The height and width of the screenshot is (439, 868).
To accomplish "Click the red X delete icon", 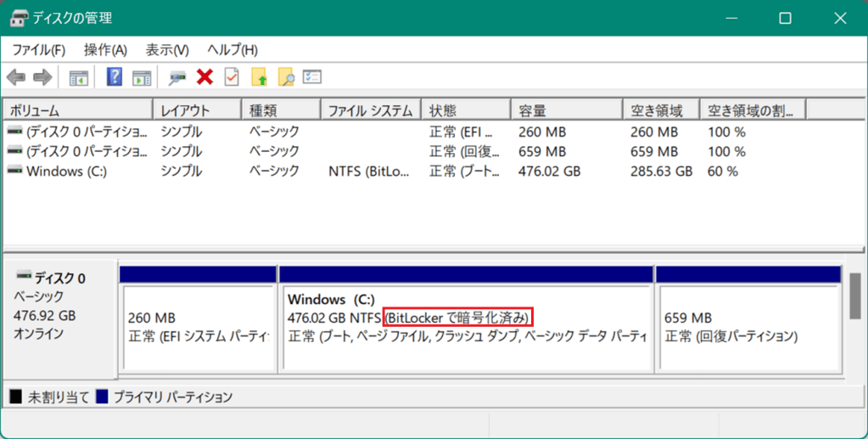I will 204,77.
